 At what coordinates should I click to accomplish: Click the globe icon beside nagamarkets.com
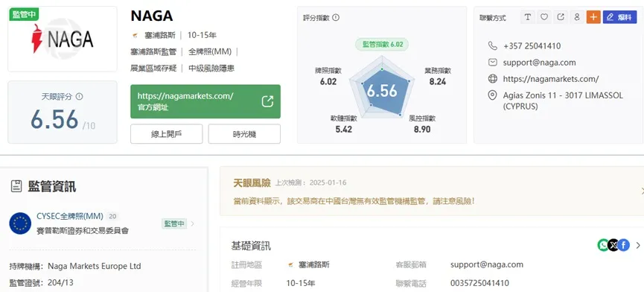(x=492, y=79)
